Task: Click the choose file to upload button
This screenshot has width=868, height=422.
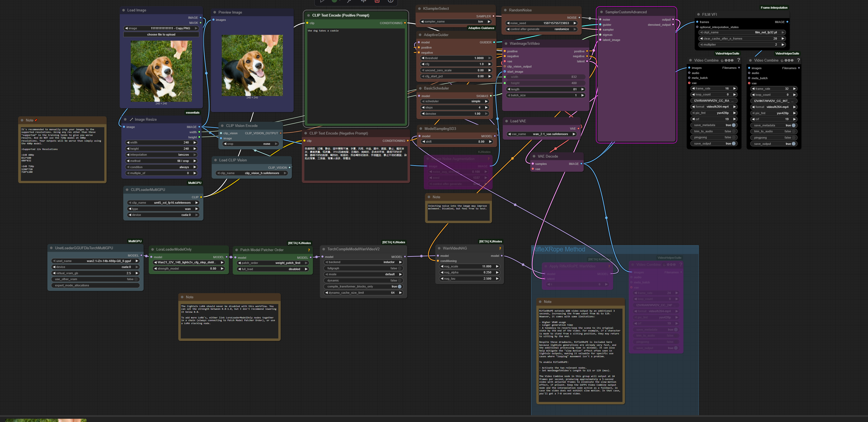Action: click(x=161, y=34)
